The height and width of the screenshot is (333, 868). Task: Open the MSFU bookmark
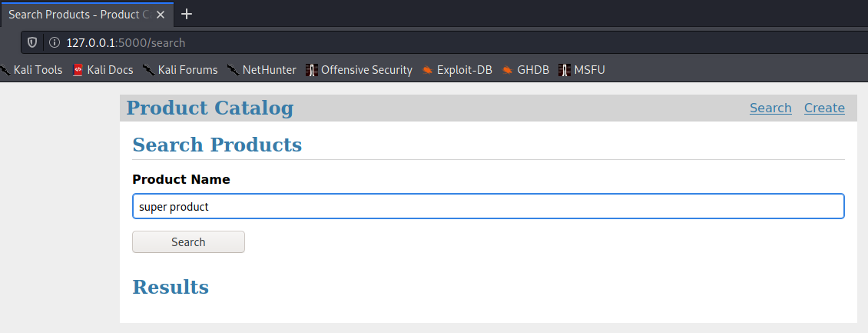pos(581,70)
